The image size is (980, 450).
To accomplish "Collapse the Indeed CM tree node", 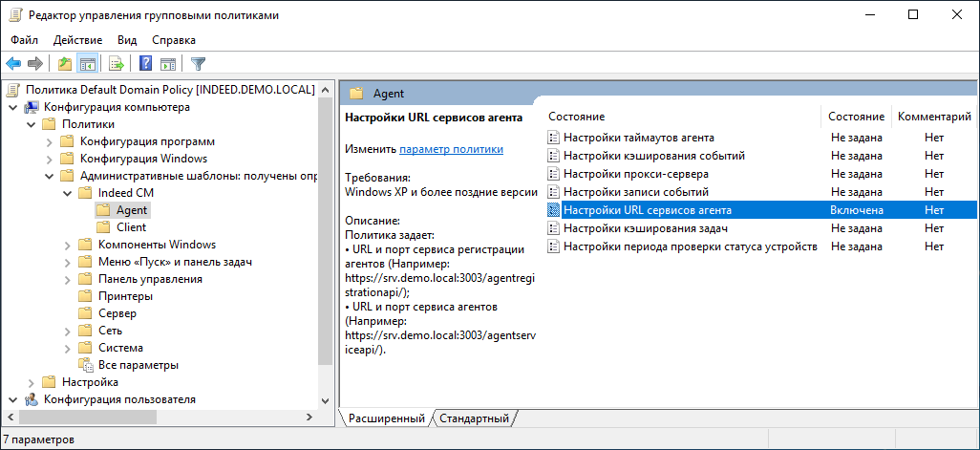I will tap(68, 193).
